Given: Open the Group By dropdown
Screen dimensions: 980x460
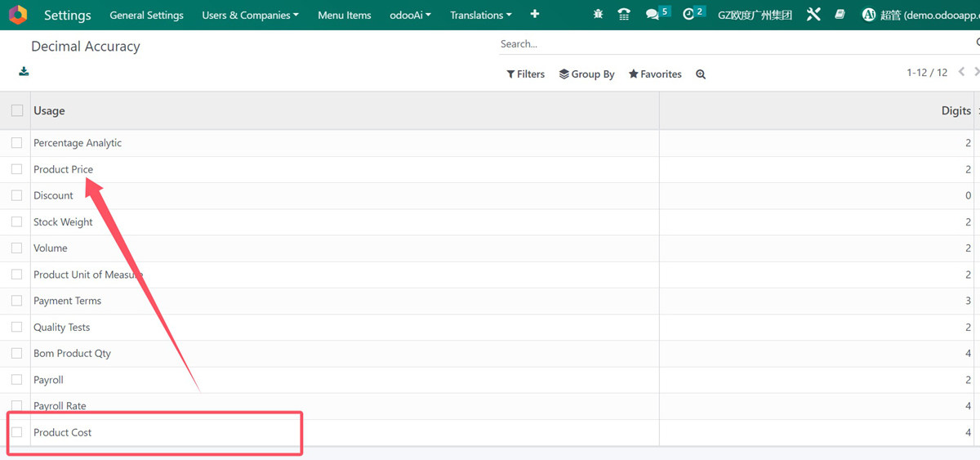Looking at the screenshot, I should coord(586,74).
